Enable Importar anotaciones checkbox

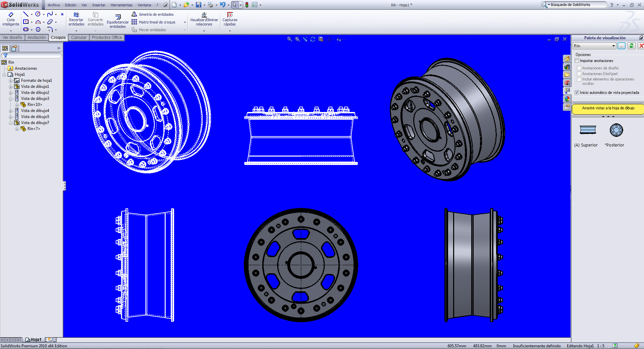(577, 61)
